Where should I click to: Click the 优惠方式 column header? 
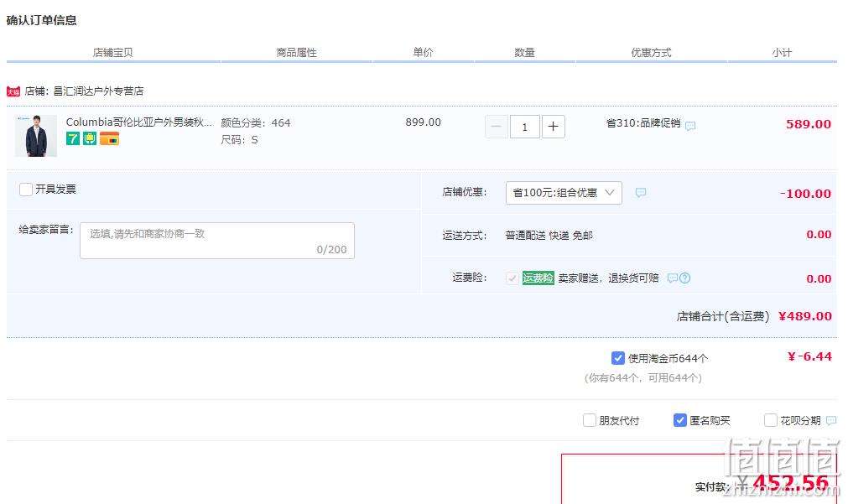tap(651, 53)
